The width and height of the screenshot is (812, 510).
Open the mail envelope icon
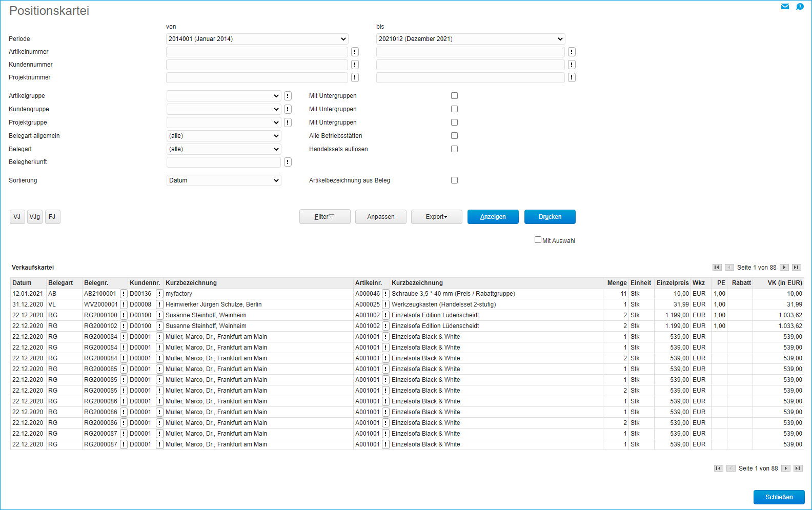click(x=785, y=7)
